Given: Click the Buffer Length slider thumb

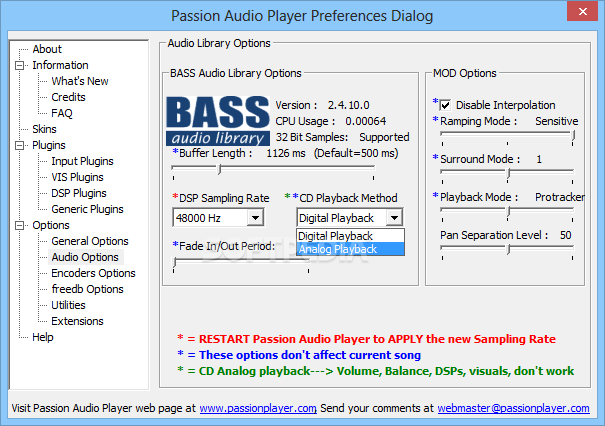Looking at the screenshot, I should click(219, 169).
